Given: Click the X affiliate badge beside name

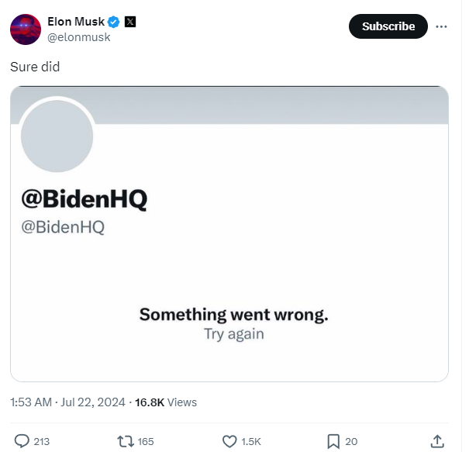Looking at the screenshot, I should [x=130, y=22].
